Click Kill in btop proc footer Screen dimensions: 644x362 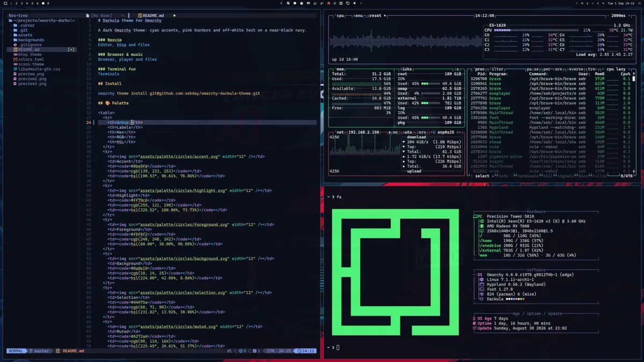point(547,176)
